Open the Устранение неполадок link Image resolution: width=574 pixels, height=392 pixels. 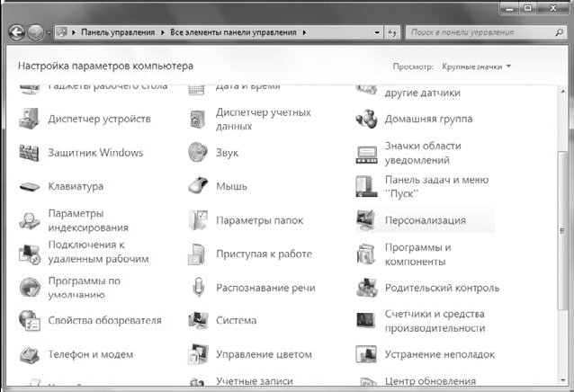tap(426, 354)
